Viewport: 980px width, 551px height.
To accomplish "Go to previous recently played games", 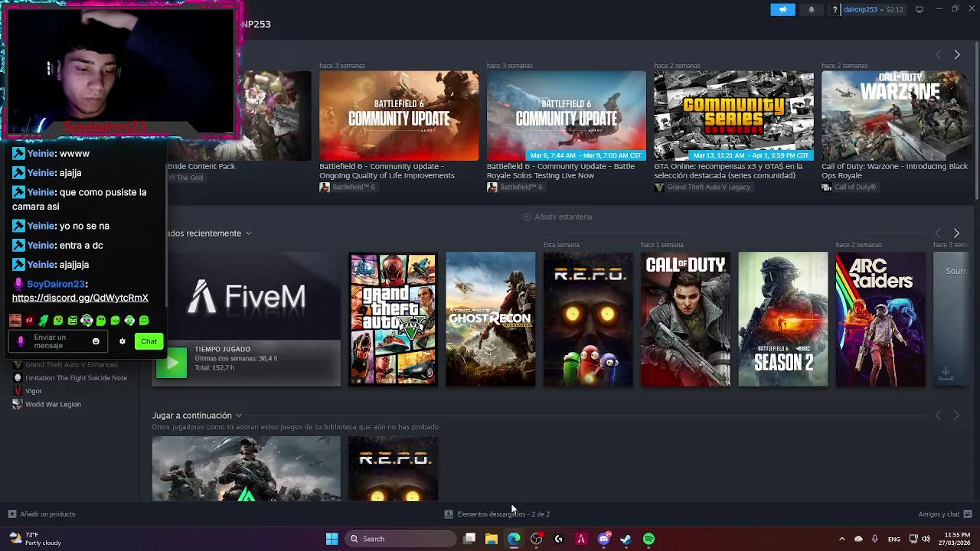I will click(x=938, y=233).
